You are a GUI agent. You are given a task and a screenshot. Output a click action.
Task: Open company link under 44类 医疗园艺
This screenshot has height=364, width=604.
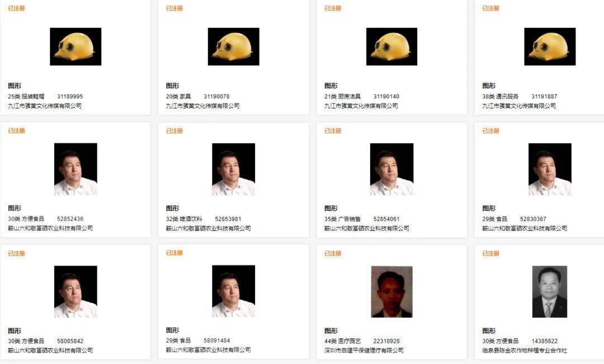364,351
